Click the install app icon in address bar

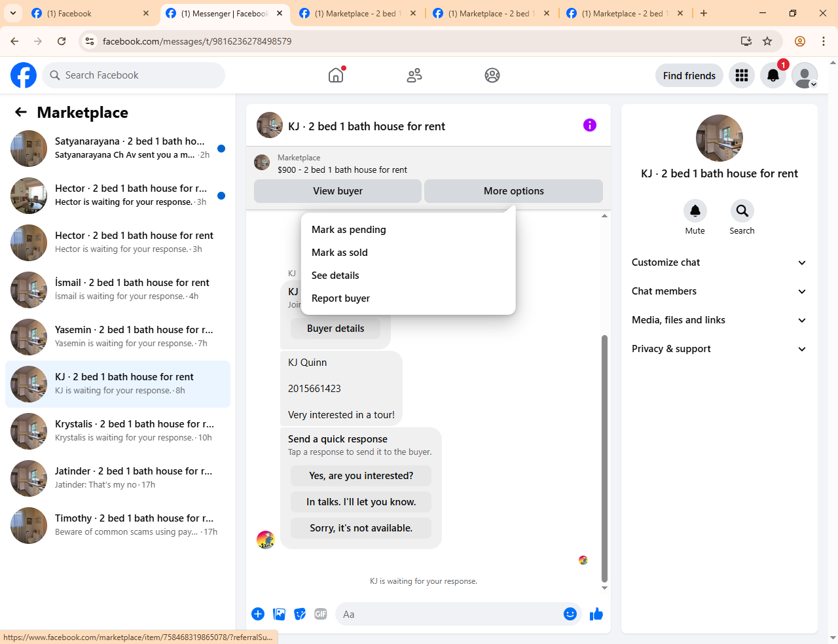click(746, 41)
